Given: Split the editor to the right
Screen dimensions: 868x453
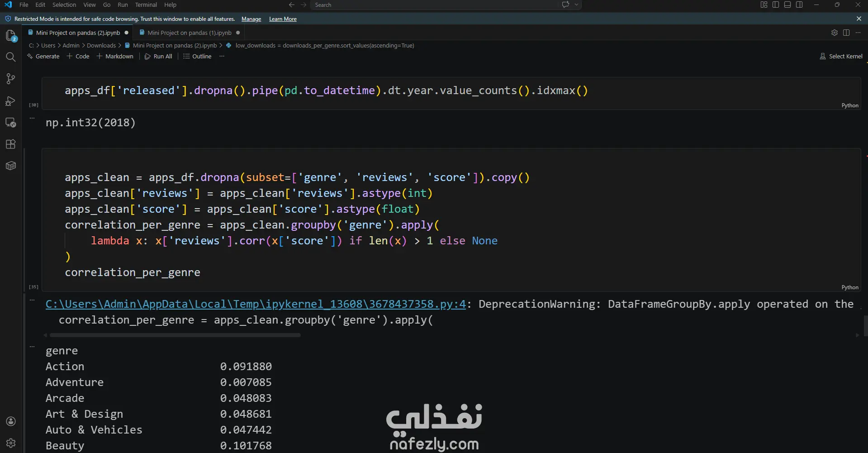Looking at the screenshot, I should [x=846, y=33].
